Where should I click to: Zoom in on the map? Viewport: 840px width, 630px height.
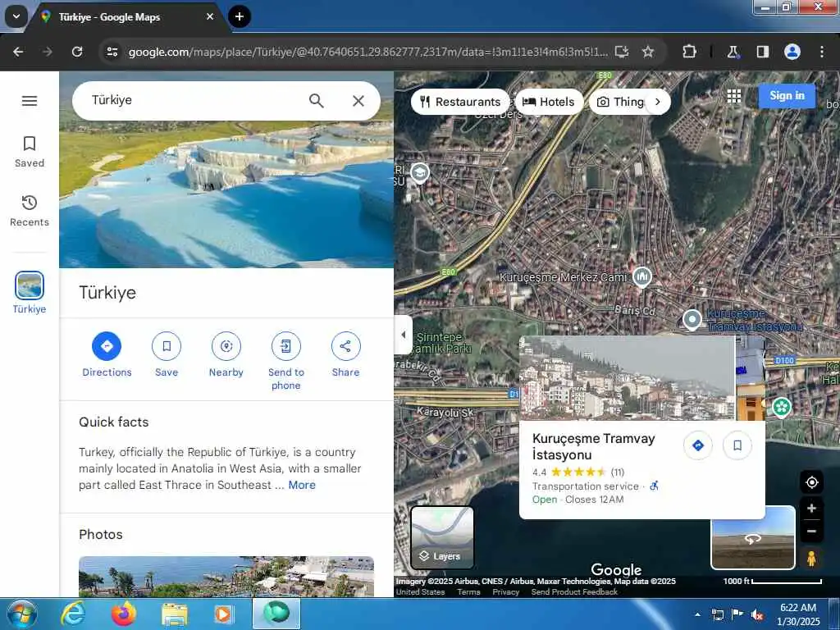tap(811, 509)
